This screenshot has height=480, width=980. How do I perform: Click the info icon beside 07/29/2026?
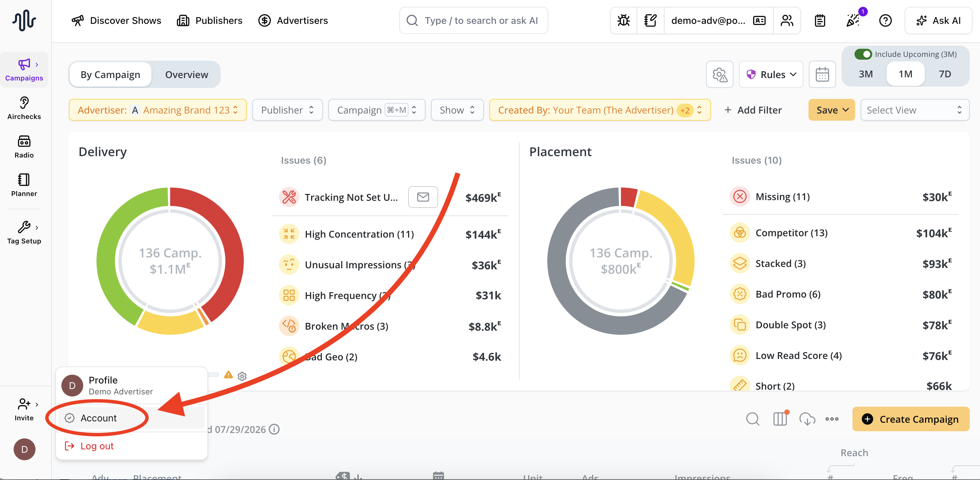(274, 430)
